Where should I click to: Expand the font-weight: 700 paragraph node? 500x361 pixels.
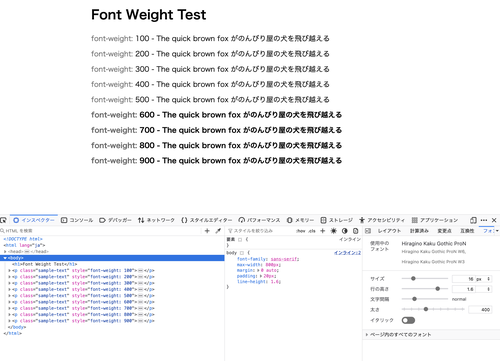(x=9, y=308)
